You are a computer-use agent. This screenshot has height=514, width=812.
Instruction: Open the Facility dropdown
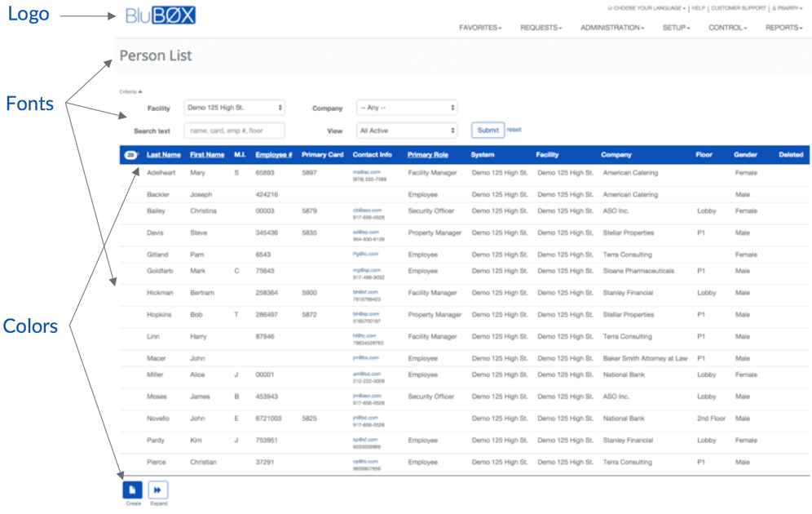pos(234,108)
